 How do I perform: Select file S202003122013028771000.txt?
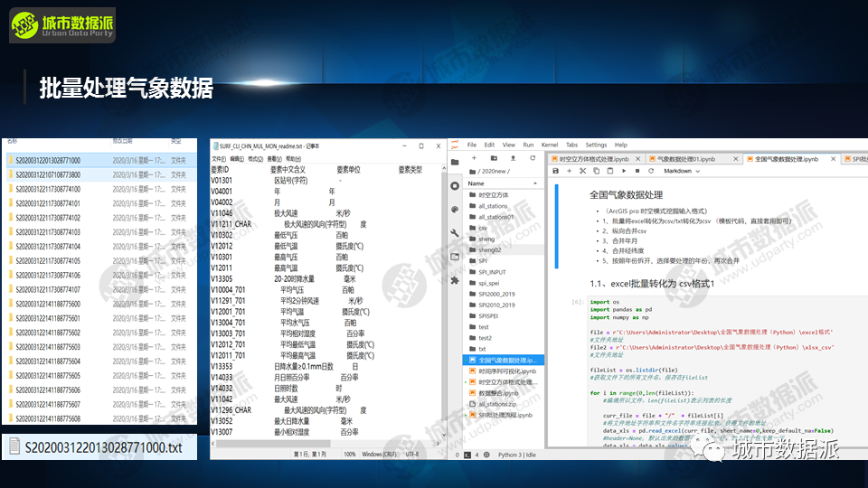click(99, 447)
